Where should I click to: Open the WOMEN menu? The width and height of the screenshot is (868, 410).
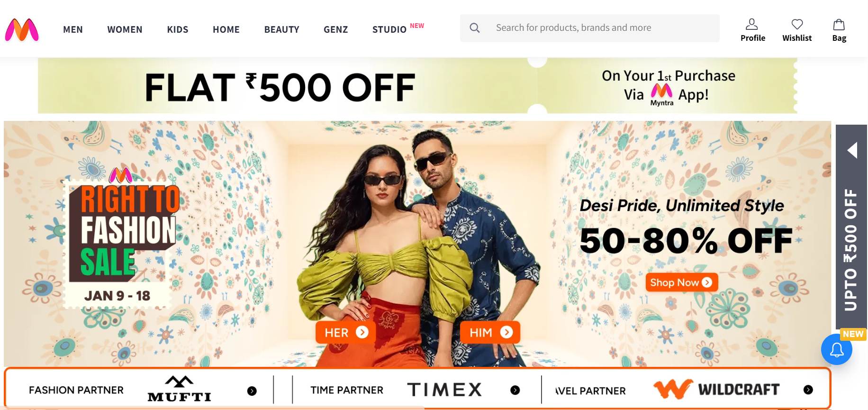coord(125,29)
